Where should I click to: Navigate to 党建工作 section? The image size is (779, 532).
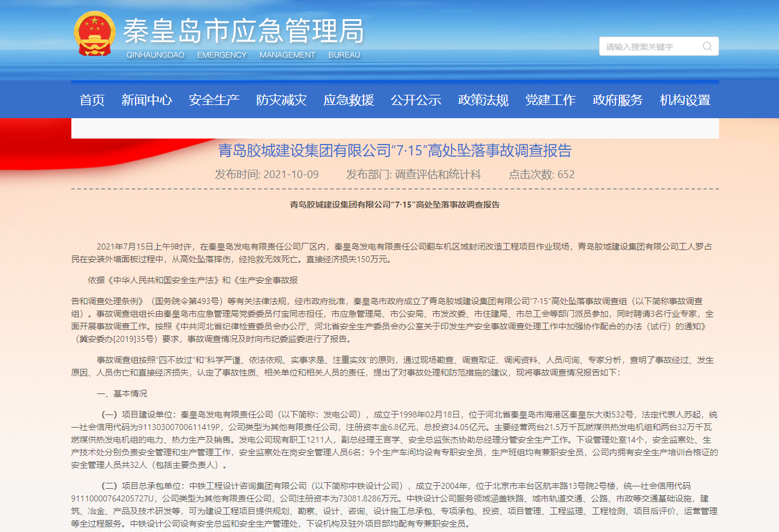[550, 100]
